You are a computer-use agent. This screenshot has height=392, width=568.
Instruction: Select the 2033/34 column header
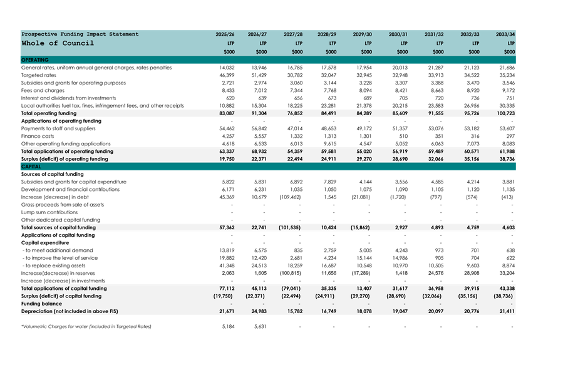coord(505,34)
